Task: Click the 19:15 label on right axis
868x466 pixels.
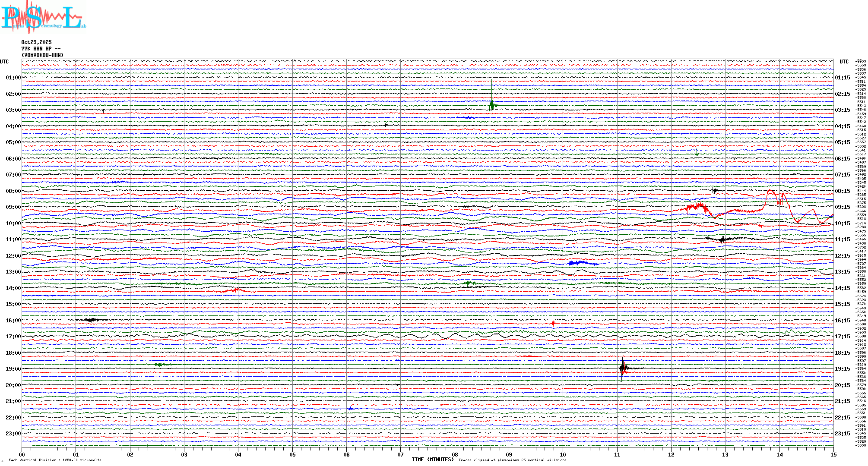Action: click(842, 369)
